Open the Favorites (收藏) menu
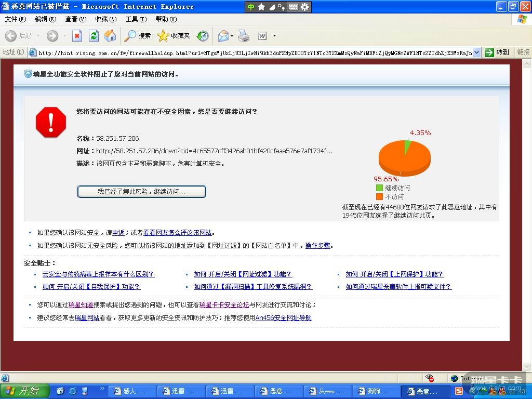 [106, 19]
